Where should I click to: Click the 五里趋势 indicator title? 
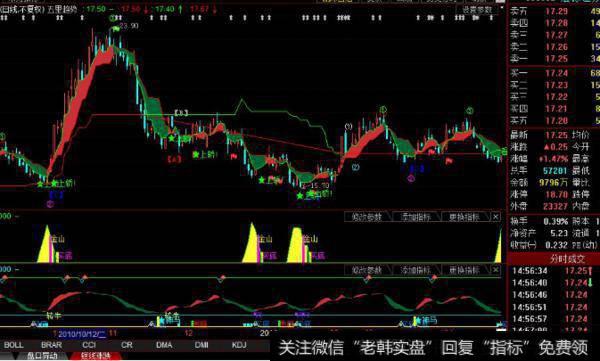tap(62, 9)
